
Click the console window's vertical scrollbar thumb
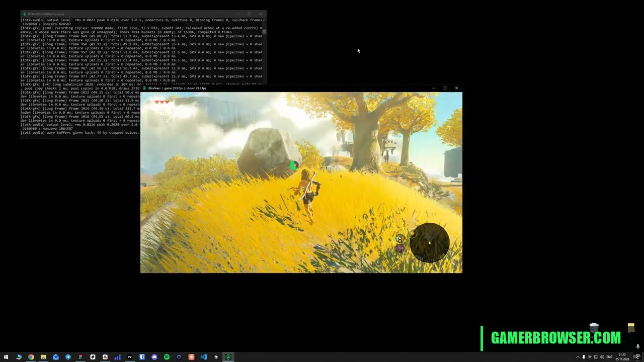point(264,32)
